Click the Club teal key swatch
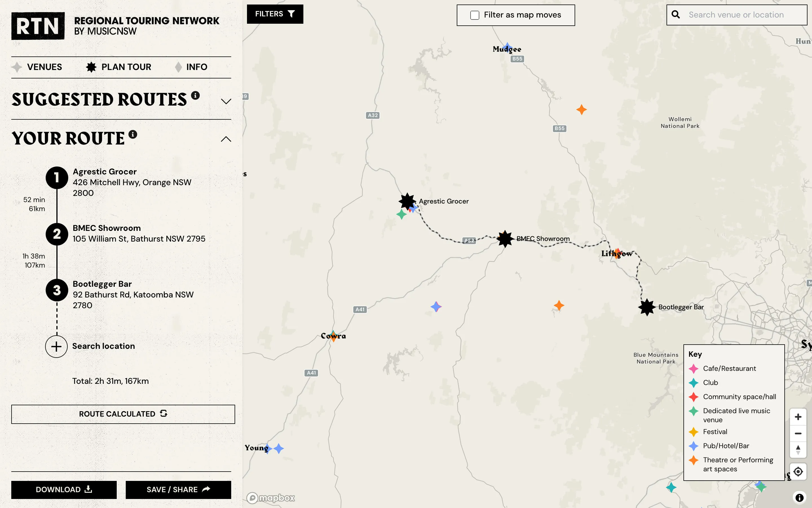This screenshot has height=508, width=812. click(x=693, y=383)
